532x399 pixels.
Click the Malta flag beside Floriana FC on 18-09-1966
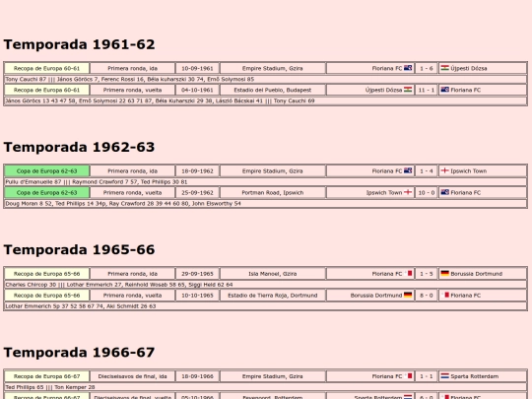tap(408, 376)
